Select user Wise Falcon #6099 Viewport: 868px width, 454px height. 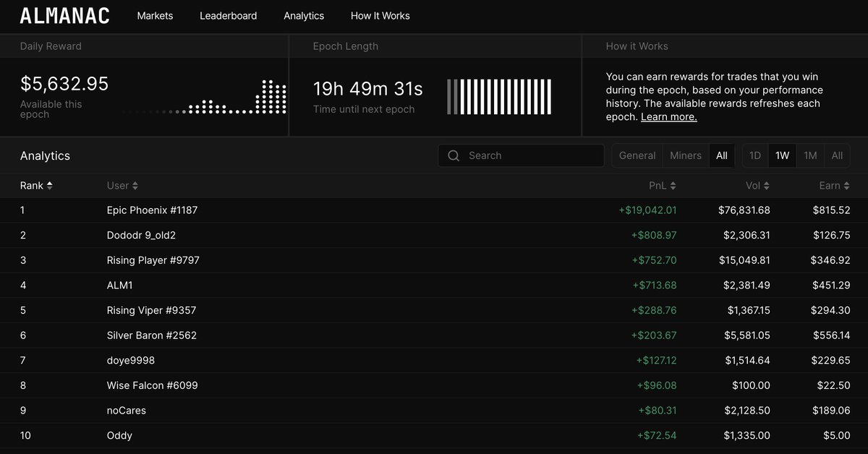[x=152, y=385]
